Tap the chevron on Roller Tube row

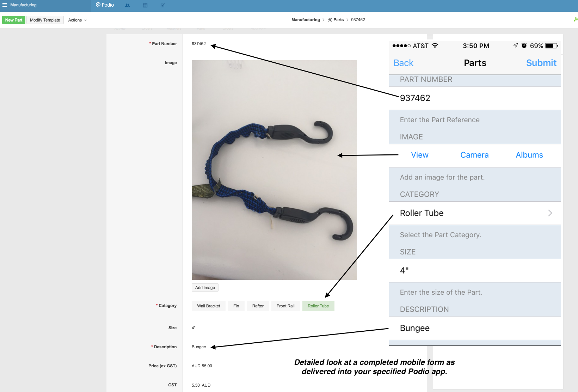click(550, 213)
